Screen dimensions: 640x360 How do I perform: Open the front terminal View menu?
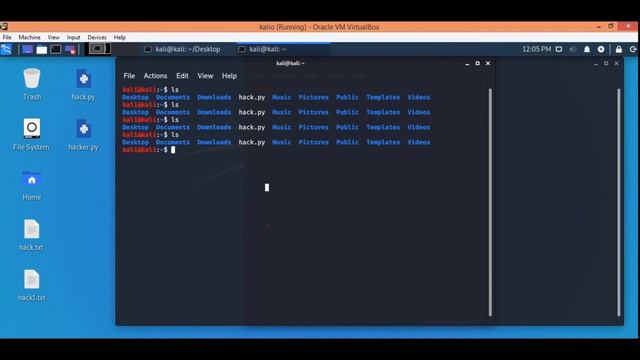pyautogui.click(x=205, y=76)
